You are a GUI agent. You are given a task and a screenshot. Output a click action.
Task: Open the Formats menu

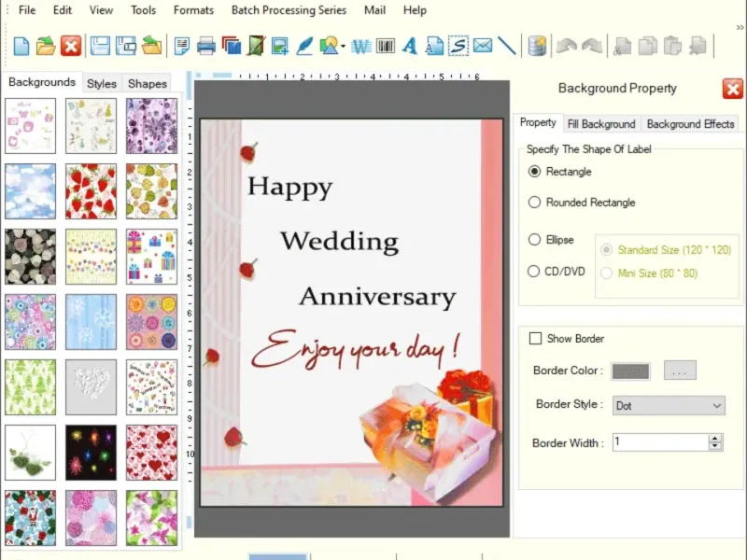tap(193, 10)
